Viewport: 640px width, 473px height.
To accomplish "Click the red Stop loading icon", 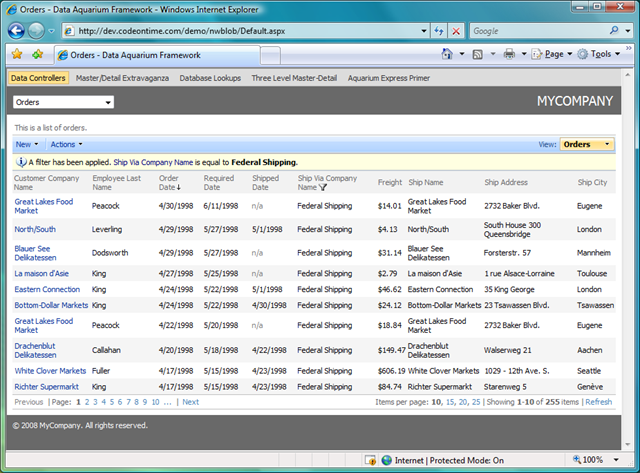I will (456, 31).
